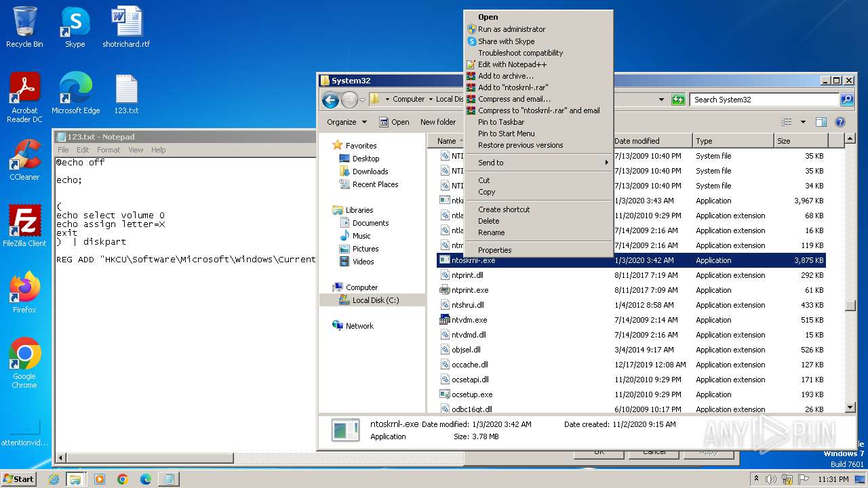Expand Send to submenu
The image size is (868, 488).
point(538,163)
